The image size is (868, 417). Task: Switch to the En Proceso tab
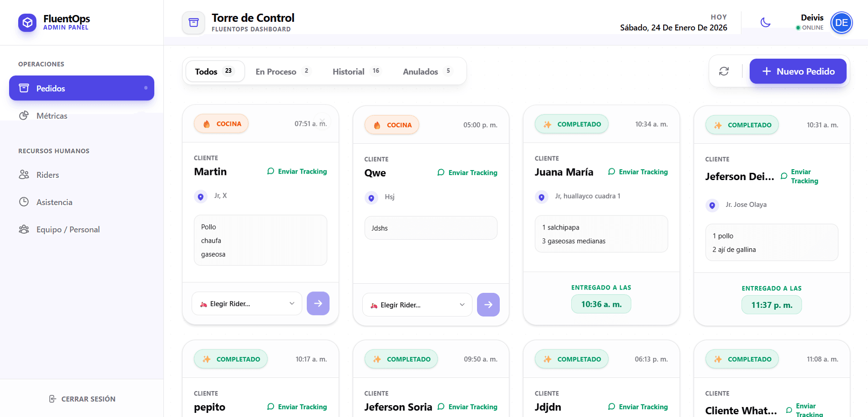(x=282, y=71)
